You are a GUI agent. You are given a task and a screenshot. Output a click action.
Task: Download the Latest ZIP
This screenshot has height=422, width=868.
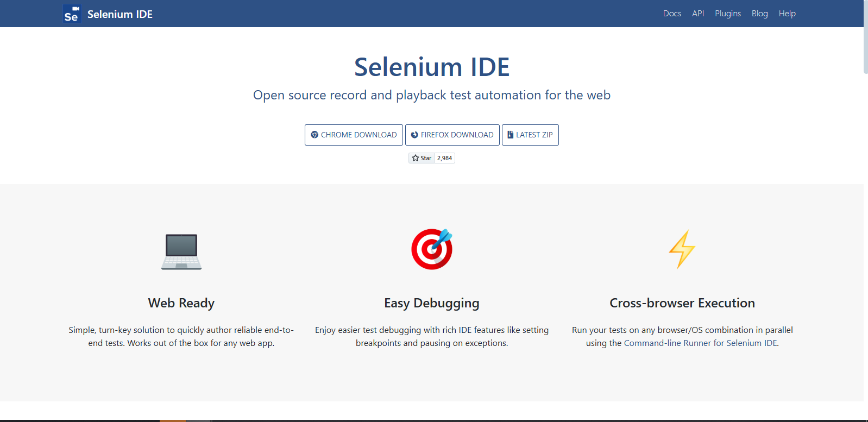coord(530,135)
